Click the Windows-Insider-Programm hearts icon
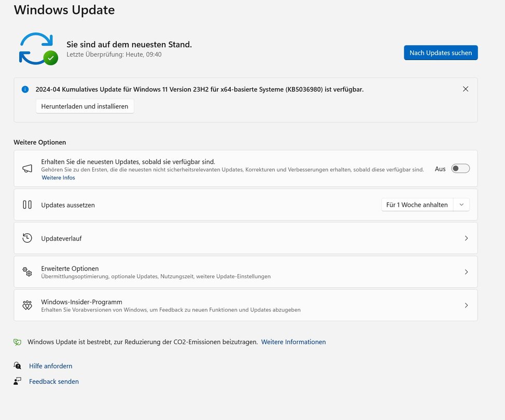505x420 pixels. (27, 305)
